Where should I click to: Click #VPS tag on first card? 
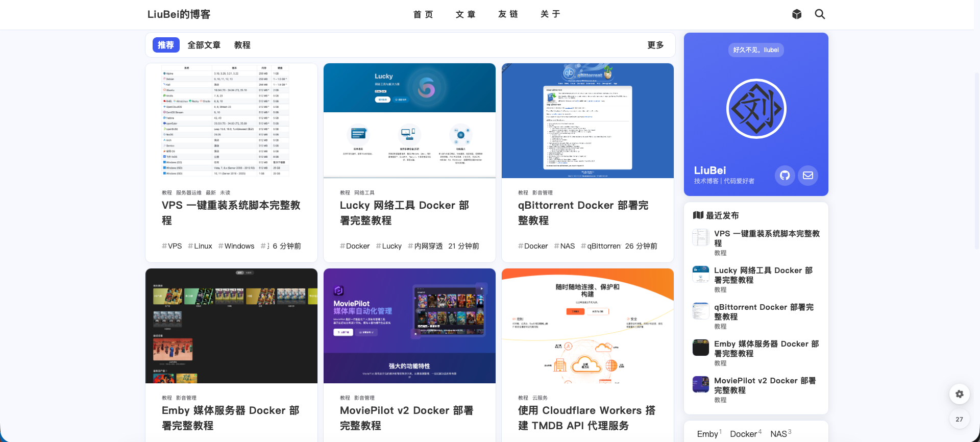click(x=171, y=246)
